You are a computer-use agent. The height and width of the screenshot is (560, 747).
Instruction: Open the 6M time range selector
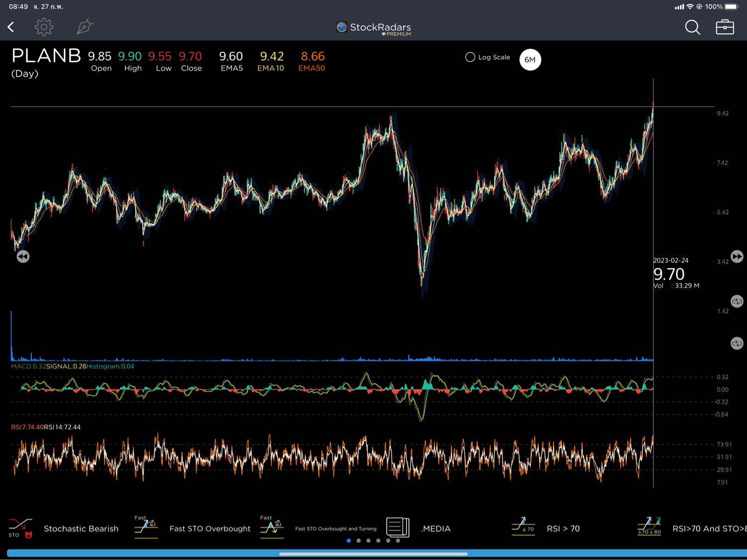pos(530,60)
